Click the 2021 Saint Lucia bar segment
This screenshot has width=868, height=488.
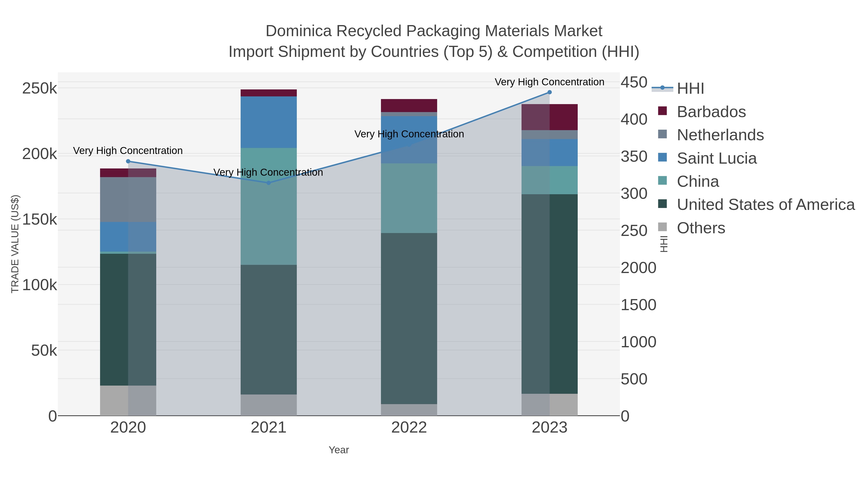269,122
